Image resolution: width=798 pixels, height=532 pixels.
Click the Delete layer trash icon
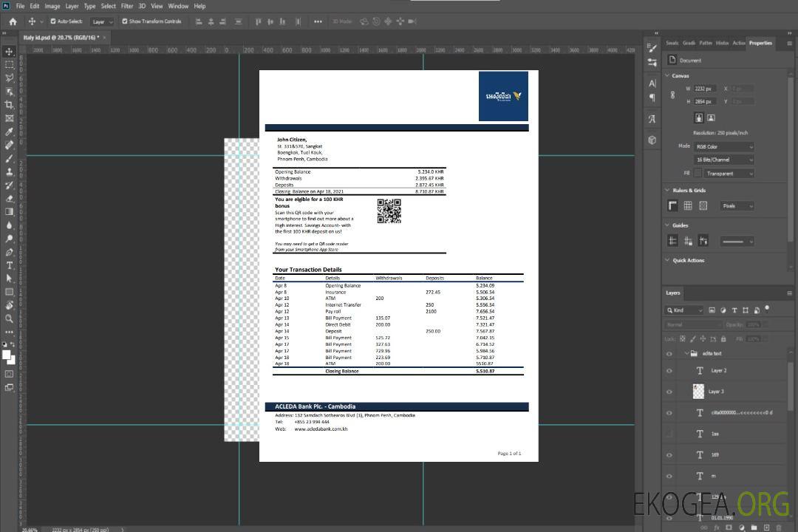tap(778, 528)
